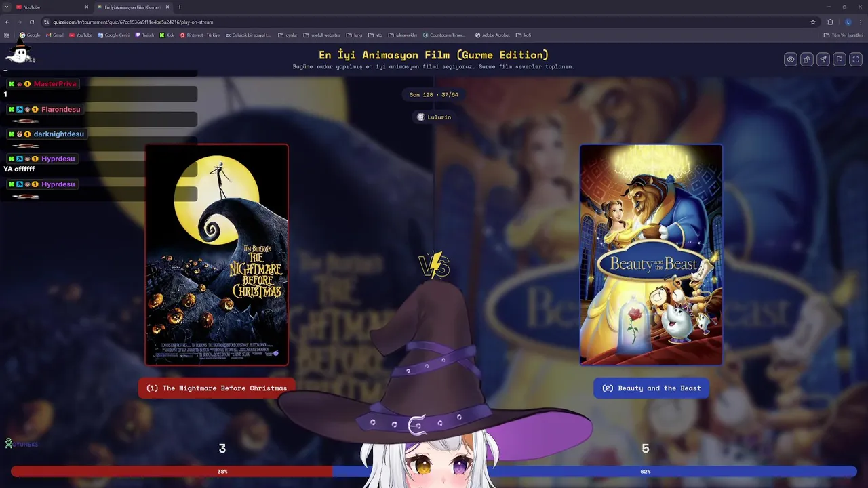Open the Pinterest - Türkiye bookmark
The width and height of the screenshot is (868, 488).
(x=200, y=35)
